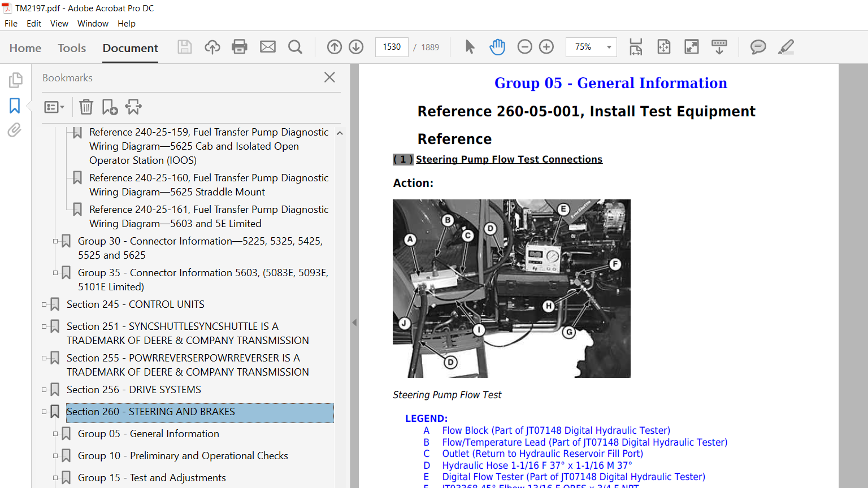Select the highlighter pen tool
This screenshot has height=488, width=868.
click(x=786, y=47)
